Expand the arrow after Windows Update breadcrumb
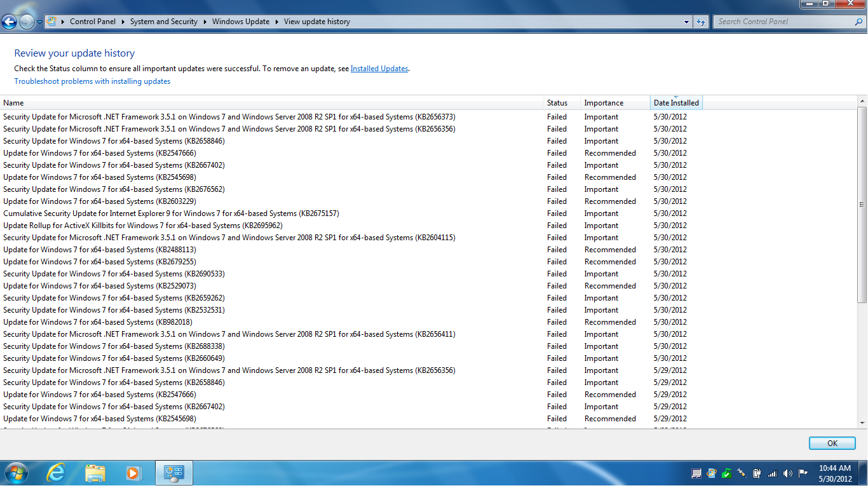This screenshot has height=488, width=868. [x=277, y=22]
